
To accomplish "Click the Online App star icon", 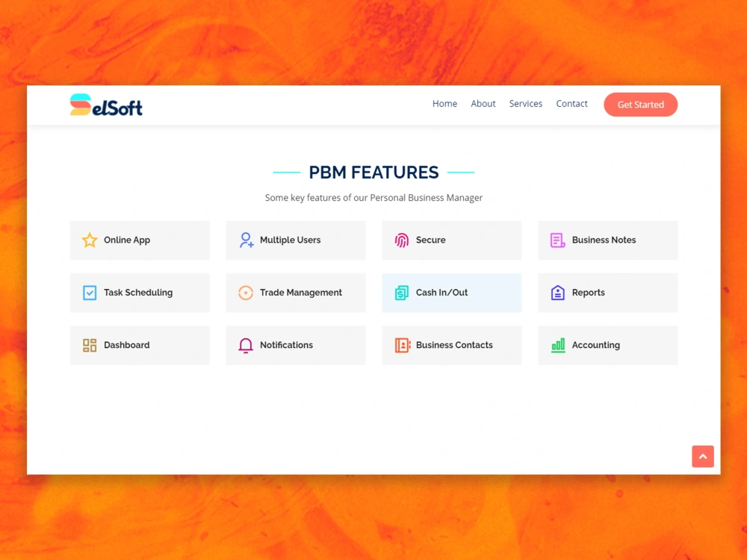I will coord(90,240).
